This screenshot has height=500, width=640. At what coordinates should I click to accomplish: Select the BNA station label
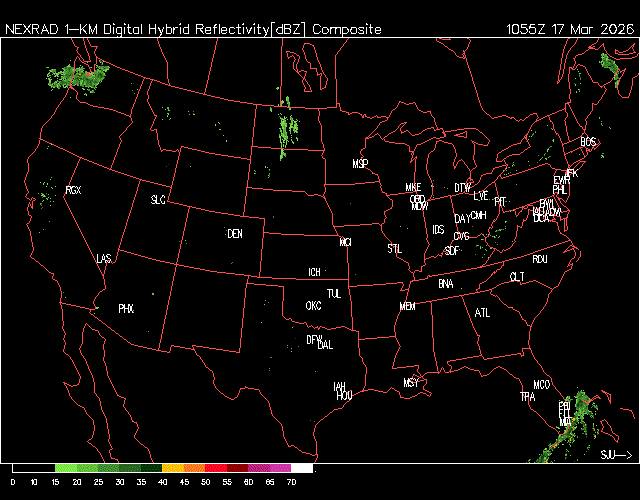pos(445,284)
